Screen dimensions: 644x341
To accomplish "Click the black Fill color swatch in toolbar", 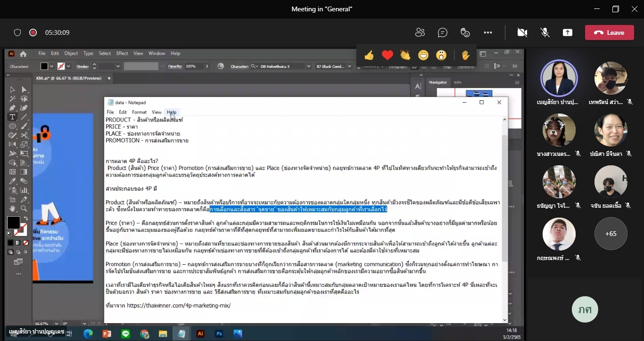I will [13, 223].
